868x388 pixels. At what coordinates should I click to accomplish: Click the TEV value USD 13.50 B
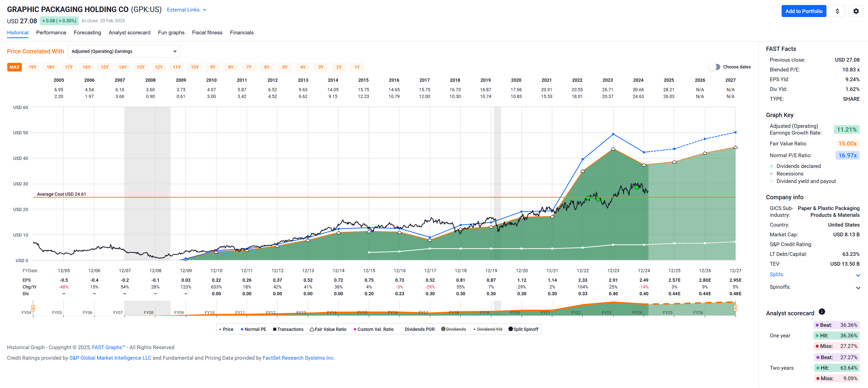(x=845, y=264)
